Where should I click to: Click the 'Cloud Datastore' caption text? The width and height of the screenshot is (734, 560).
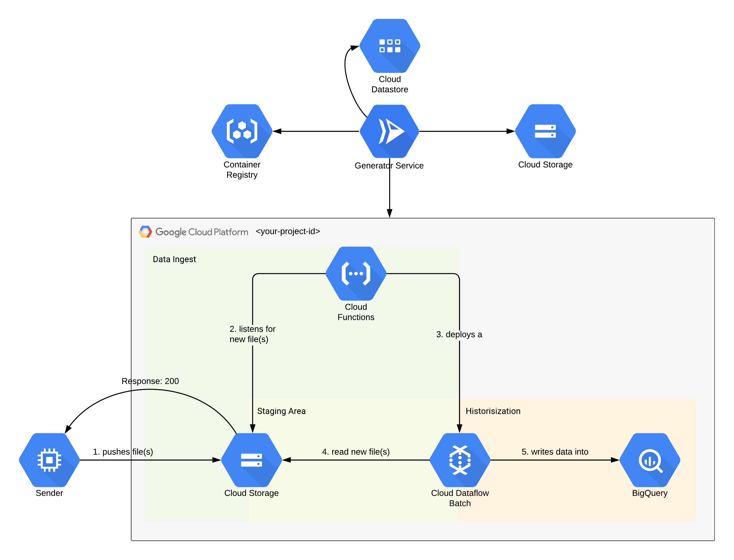coord(389,84)
